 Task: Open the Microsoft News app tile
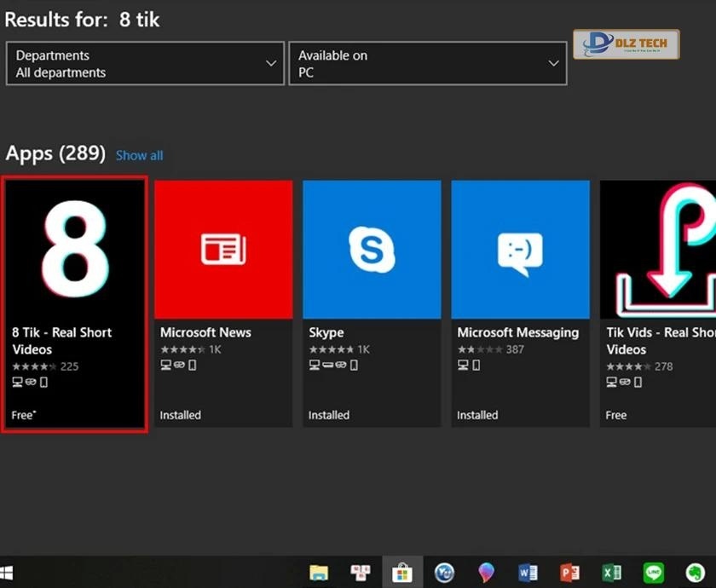(x=223, y=249)
